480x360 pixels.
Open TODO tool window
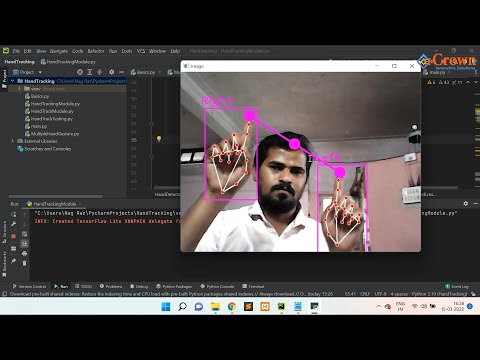click(x=83, y=286)
